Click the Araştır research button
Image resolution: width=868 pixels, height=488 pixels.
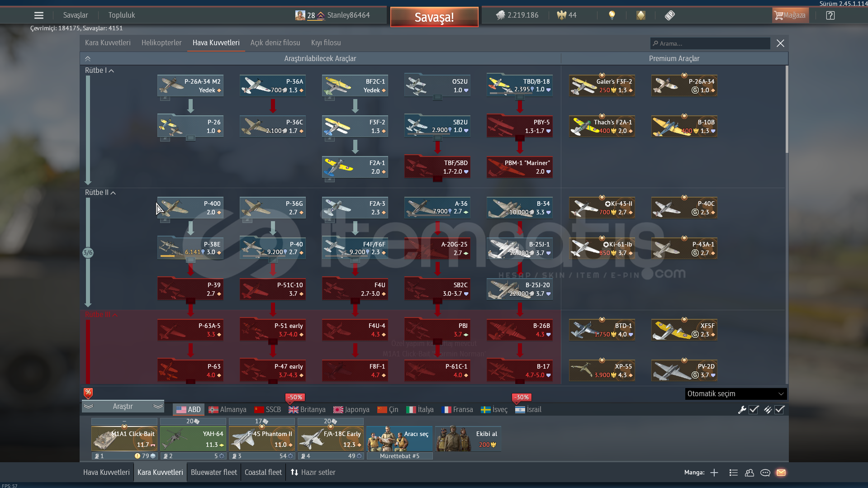point(123,407)
